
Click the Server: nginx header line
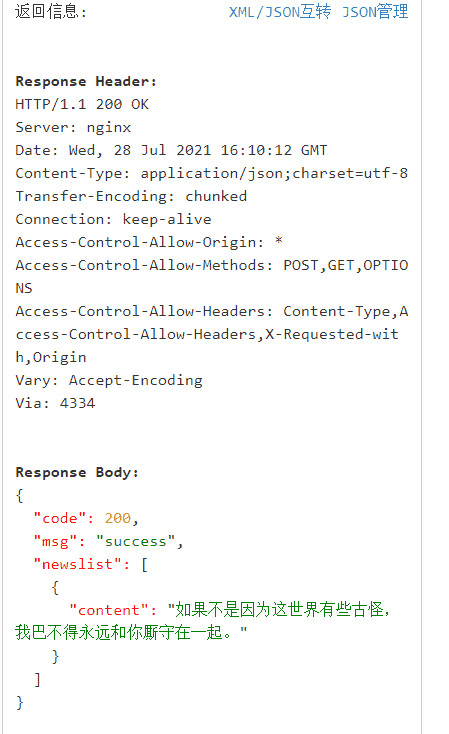point(73,127)
